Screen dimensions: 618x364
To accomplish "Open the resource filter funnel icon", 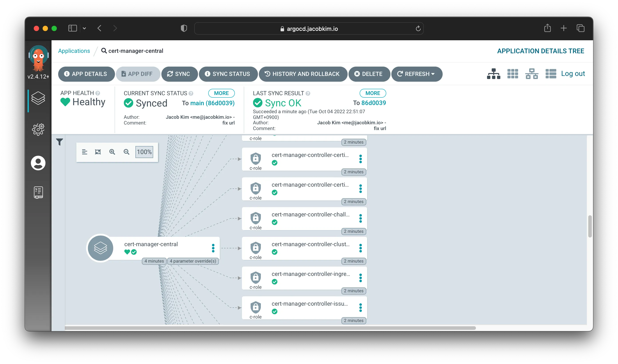I will point(59,142).
